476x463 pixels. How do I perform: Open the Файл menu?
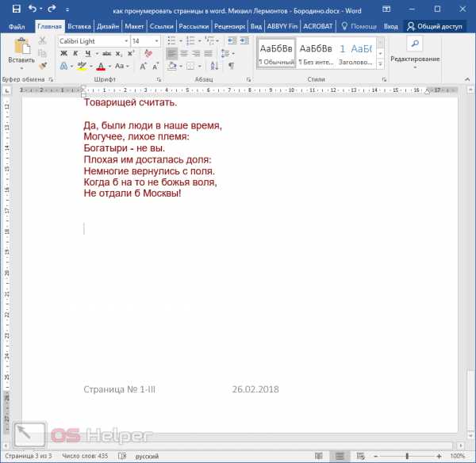click(17, 27)
